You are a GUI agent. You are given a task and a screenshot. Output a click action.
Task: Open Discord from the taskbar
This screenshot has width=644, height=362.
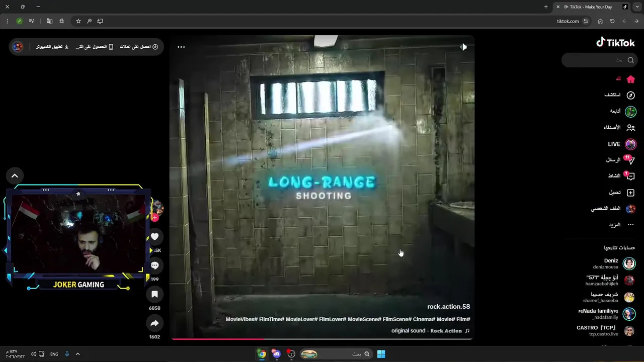tap(276, 354)
